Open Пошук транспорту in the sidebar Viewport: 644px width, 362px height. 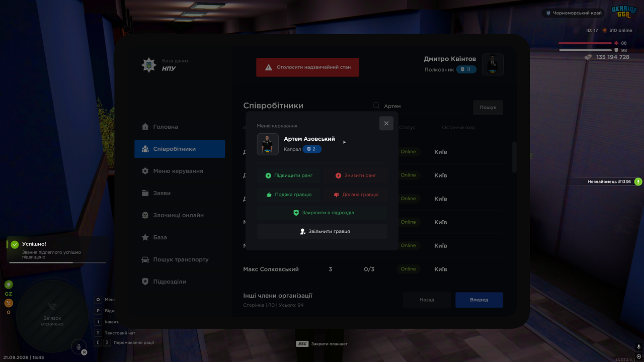[180, 259]
